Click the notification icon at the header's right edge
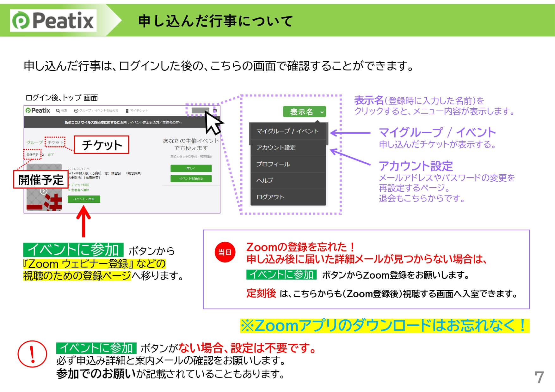This screenshot has height=392, width=555. tap(215, 111)
